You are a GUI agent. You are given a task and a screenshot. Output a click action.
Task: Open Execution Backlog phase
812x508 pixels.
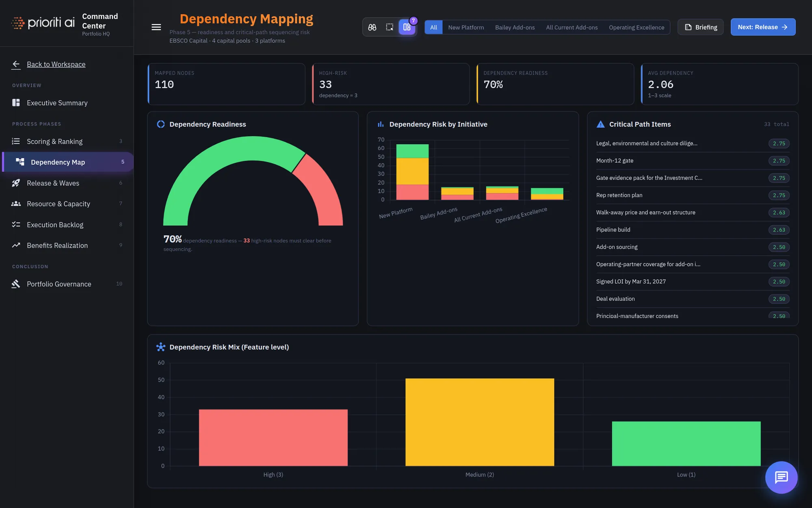pos(67,225)
